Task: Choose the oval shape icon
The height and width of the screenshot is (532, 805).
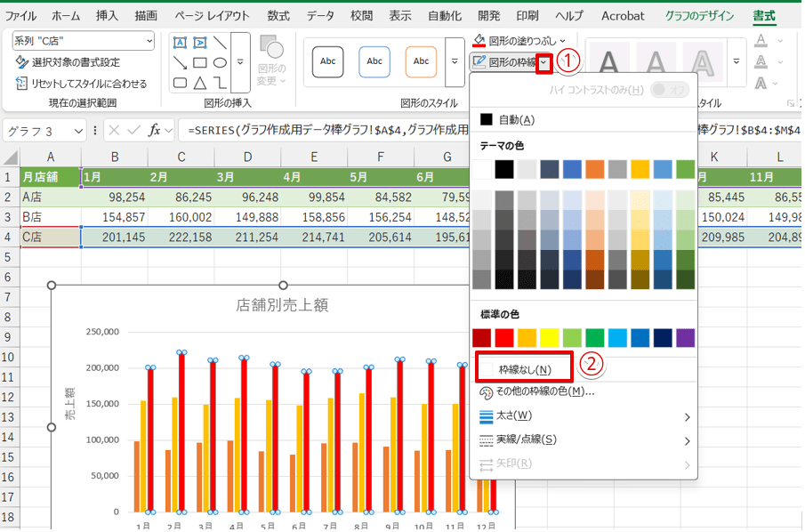Action: click(220, 62)
